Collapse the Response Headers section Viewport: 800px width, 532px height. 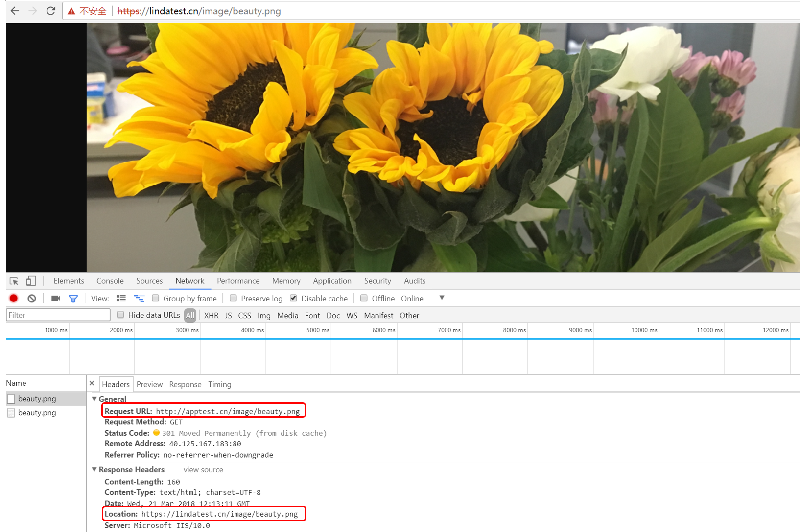(x=94, y=469)
